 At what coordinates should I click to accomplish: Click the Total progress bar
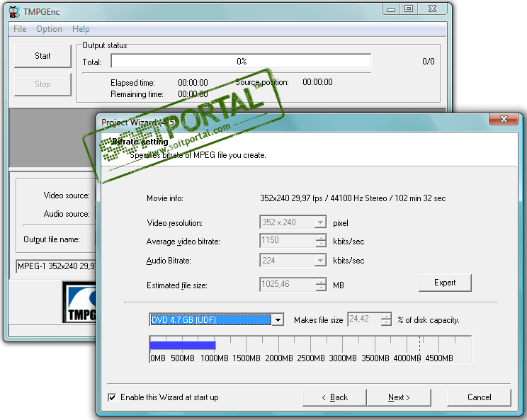(x=241, y=61)
